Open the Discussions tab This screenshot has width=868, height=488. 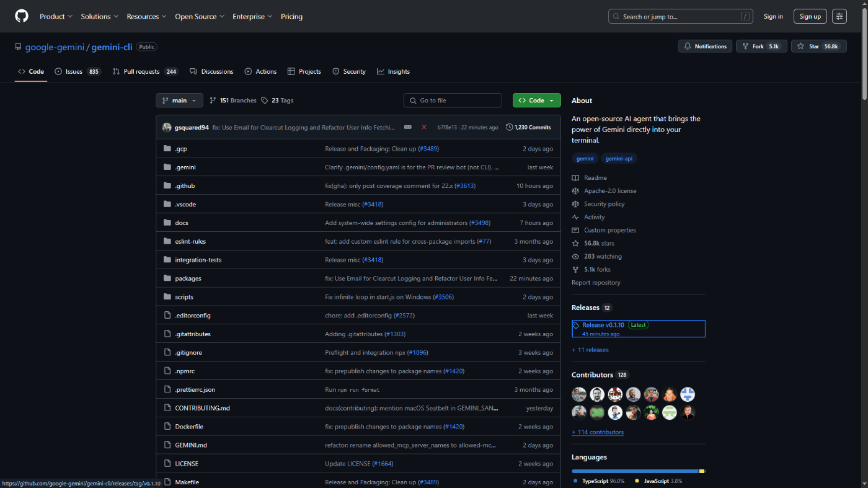[211, 71]
